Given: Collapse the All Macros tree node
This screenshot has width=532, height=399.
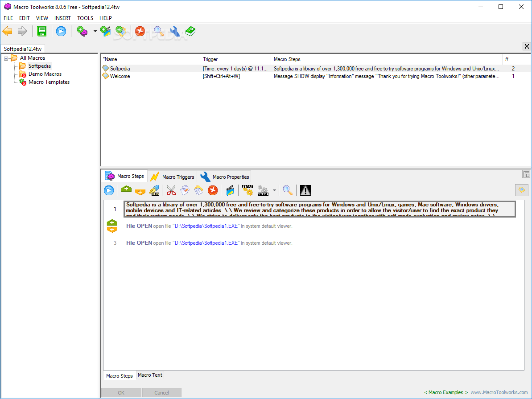Looking at the screenshot, I should click(6, 58).
